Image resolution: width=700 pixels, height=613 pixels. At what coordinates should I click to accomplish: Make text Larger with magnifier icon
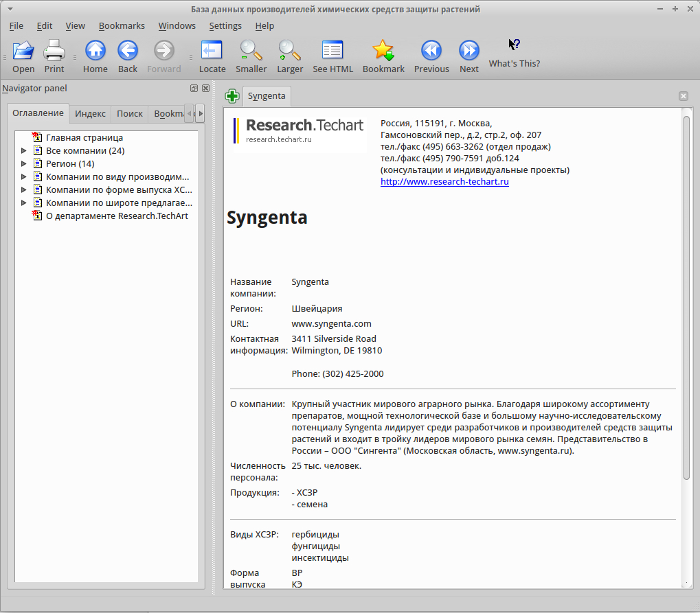tap(290, 50)
